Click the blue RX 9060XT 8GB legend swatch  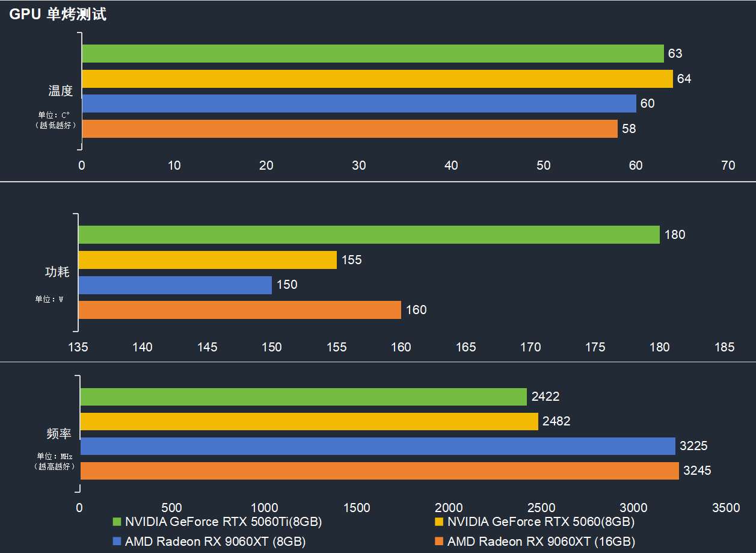point(117,542)
